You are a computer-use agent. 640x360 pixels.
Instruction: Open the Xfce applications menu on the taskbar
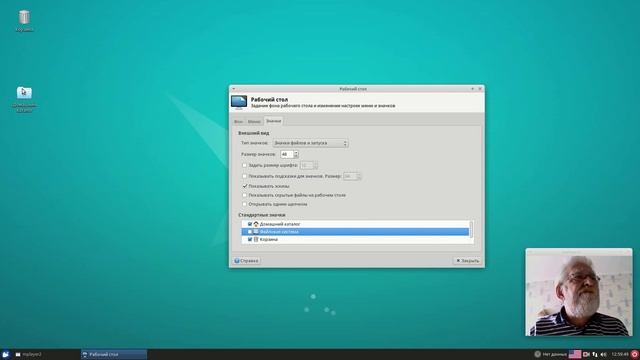[5, 354]
